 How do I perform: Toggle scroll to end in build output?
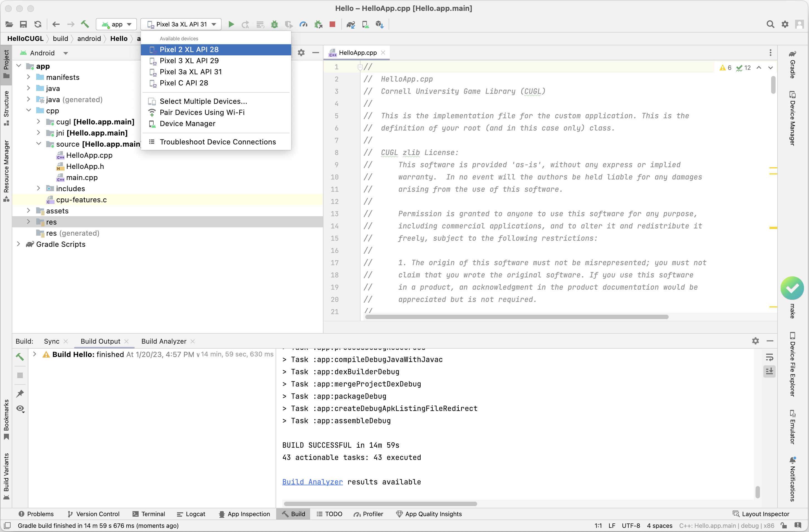(769, 371)
